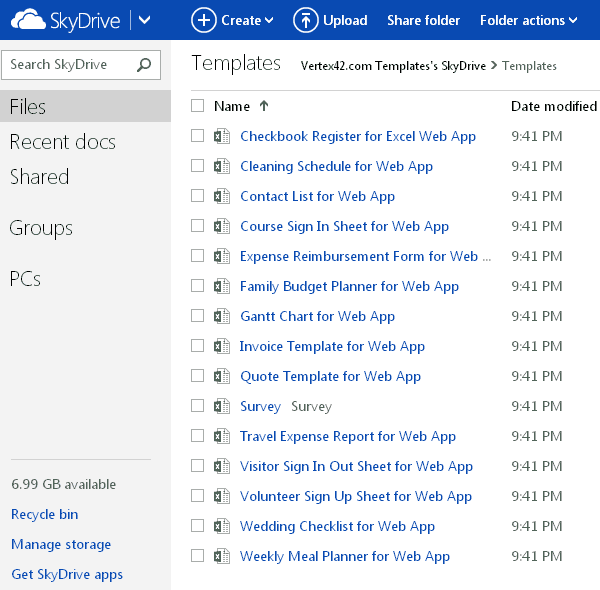The image size is (600, 590).
Task: Click the Excel icon for Quote Template
Action: point(222,376)
